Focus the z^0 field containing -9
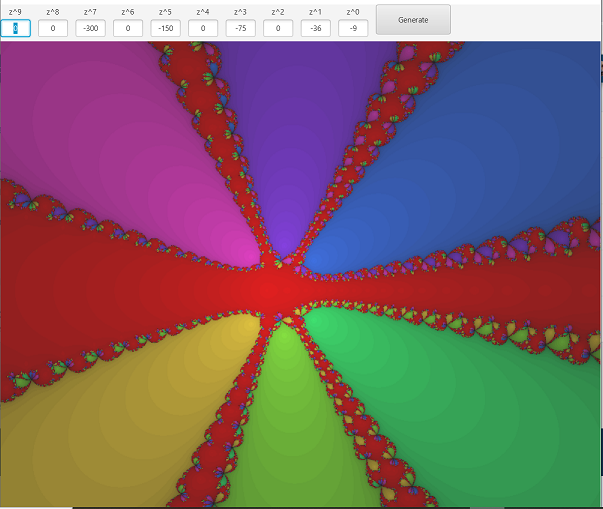603x509 pixels. coord(353,28)
